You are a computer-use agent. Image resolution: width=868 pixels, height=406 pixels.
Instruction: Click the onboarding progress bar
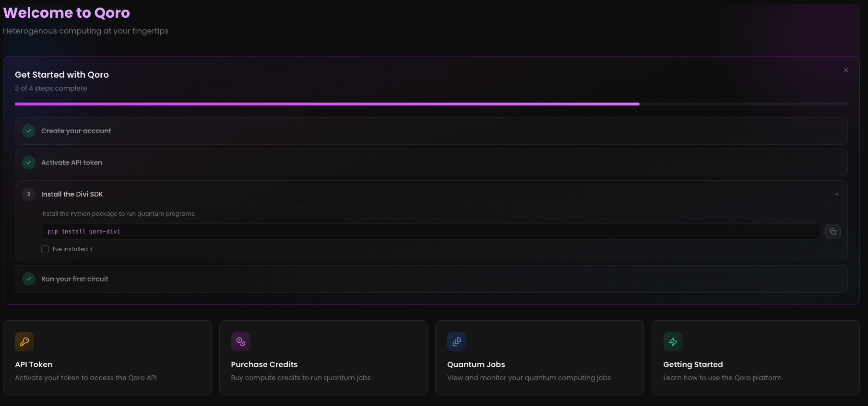pos(431,104)
